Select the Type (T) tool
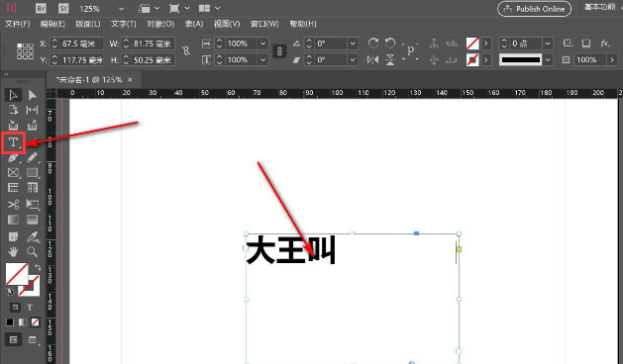Viewport: 623px width, 364px height. coord(13,142)
